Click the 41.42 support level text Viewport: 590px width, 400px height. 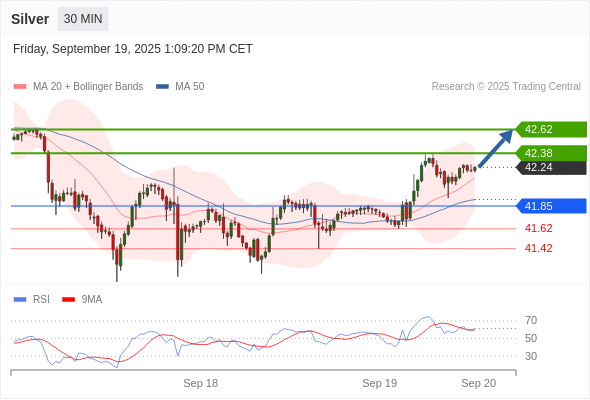tap(539, 248)
